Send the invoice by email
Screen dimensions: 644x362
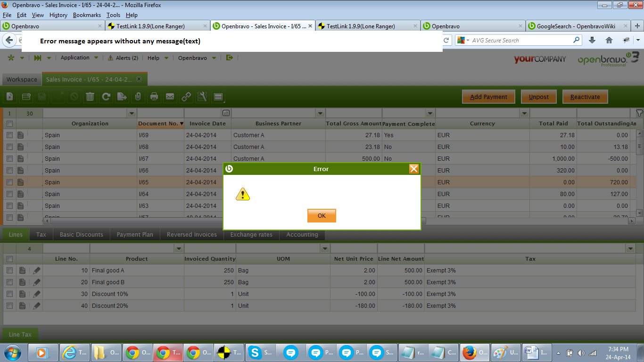coord(170,97)
